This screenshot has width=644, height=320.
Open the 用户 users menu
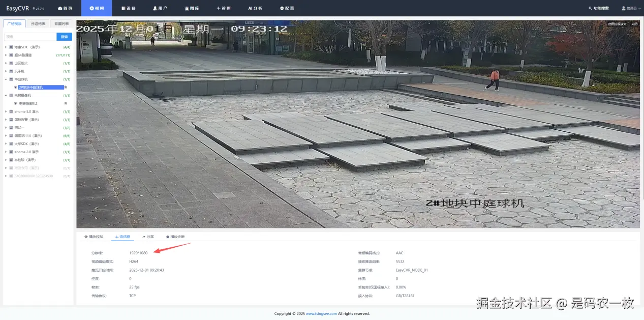click(160, 8)
